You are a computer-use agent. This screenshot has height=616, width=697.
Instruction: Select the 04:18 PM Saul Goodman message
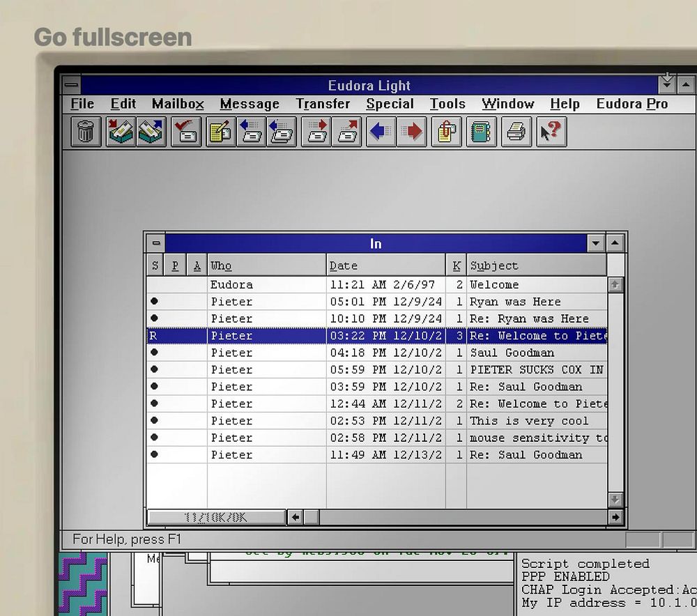(376, 353)
